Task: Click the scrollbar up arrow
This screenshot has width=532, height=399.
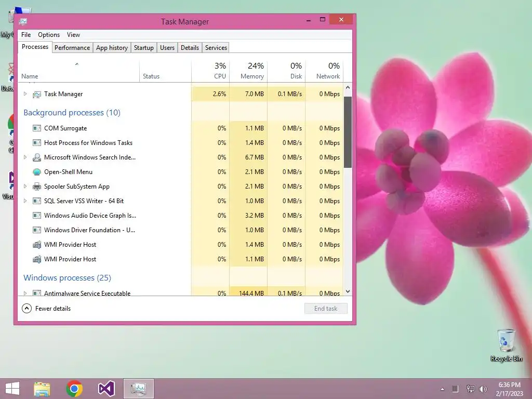Action: (348, 87)
